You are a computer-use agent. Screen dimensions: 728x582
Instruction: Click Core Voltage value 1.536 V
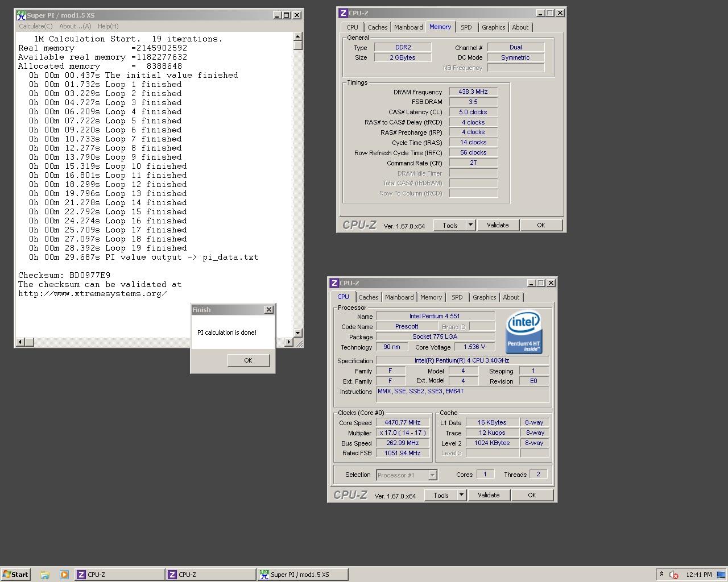pyautogui.click(x=474, y=347)
